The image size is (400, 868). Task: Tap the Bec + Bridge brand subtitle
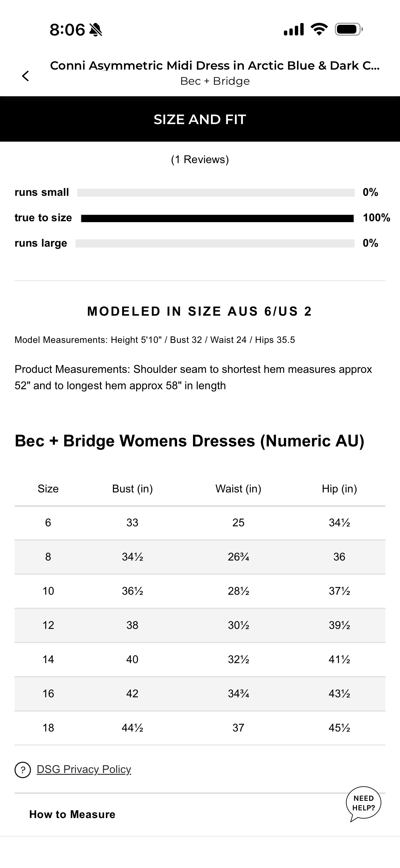(215, 81)
